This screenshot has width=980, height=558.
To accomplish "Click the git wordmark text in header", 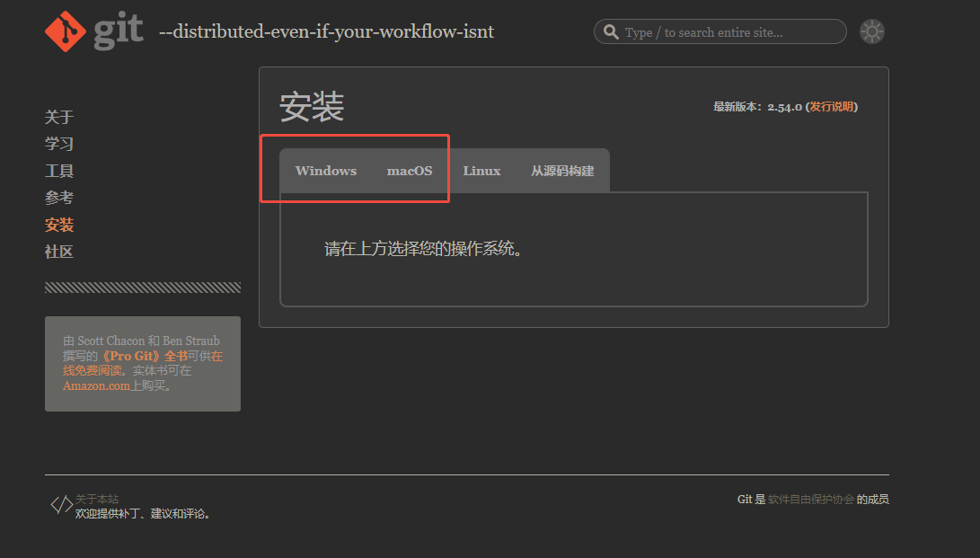I will pos(119,30).
